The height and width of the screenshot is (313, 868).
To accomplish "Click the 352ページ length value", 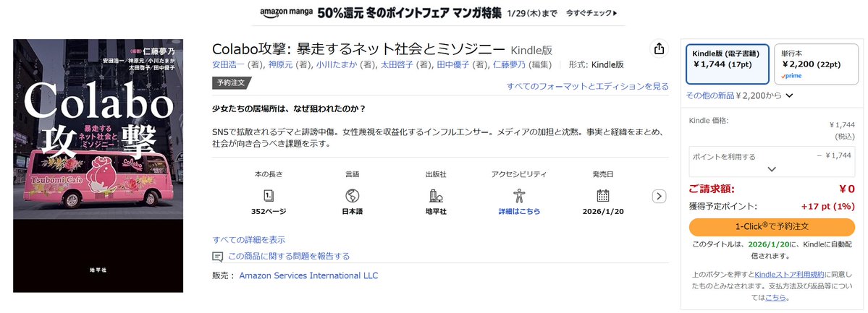I will [x=269, y=211].
